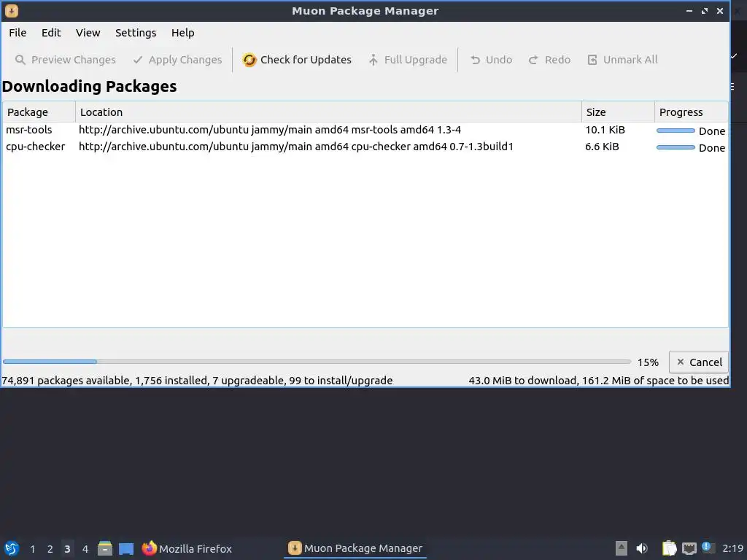
Task: Select the msr-tools package row
Action: (x=365, y=130)
